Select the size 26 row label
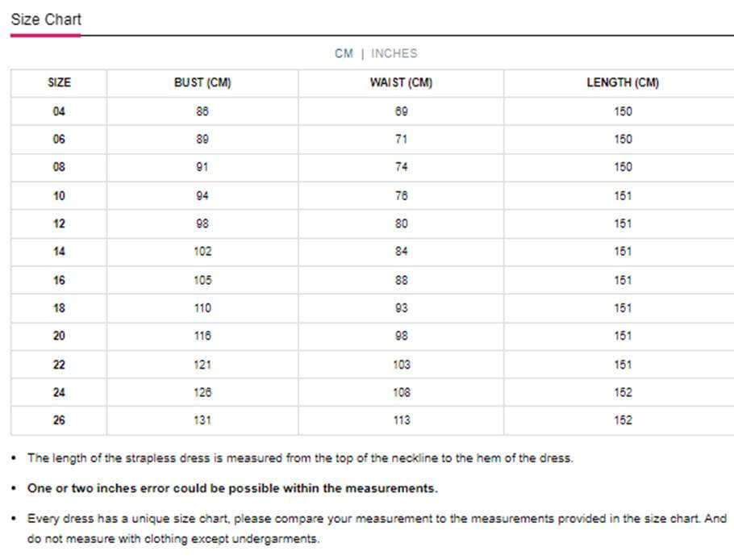Viewport: 734px width, 560px height. (x=59, y=420)
